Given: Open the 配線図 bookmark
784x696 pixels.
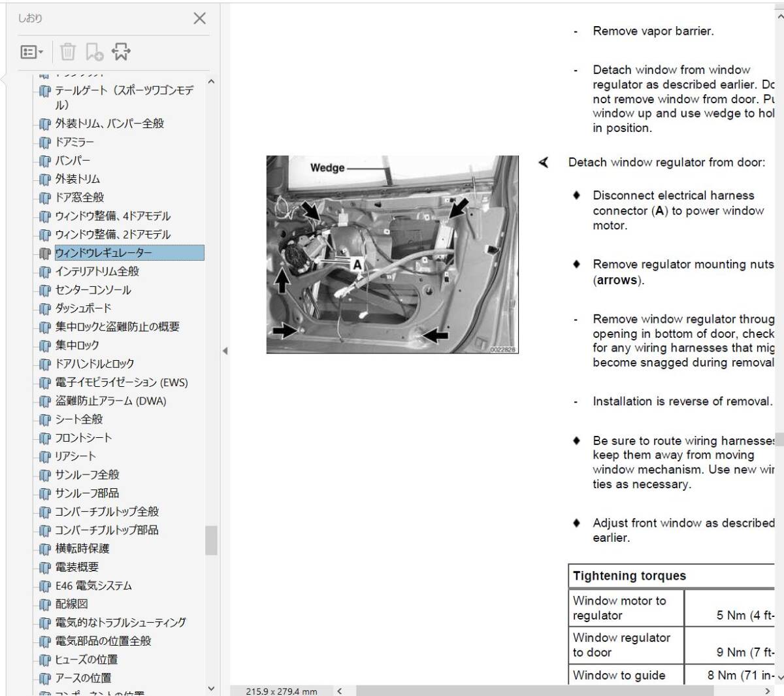Looking at the screenshot, I should point(72,604).
